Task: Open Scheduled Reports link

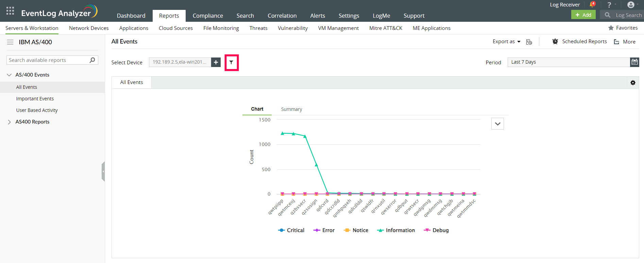Action: [x=584, y=42]
